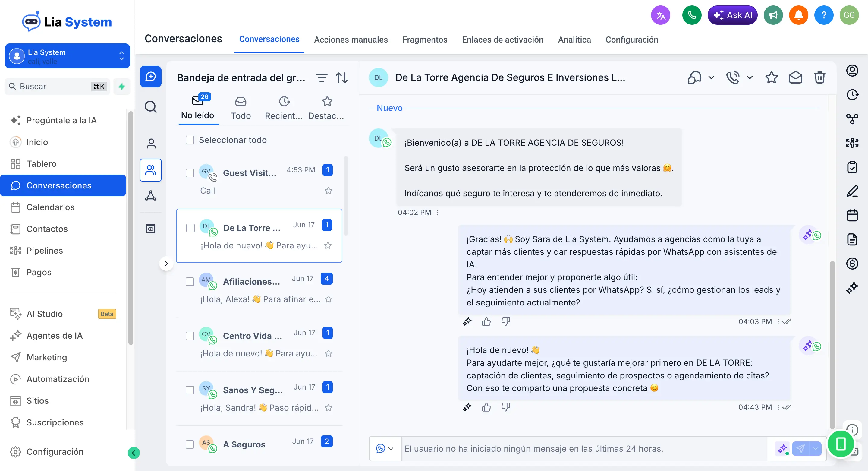Check the Seleccionar todo checkbox

[190, 140]
